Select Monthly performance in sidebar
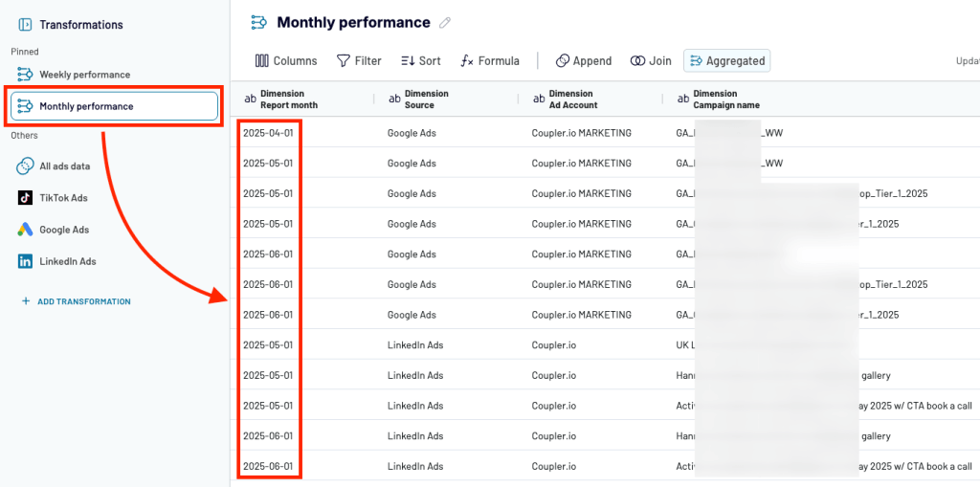Screen dimensions: 980x487 [x=114, y=106]
